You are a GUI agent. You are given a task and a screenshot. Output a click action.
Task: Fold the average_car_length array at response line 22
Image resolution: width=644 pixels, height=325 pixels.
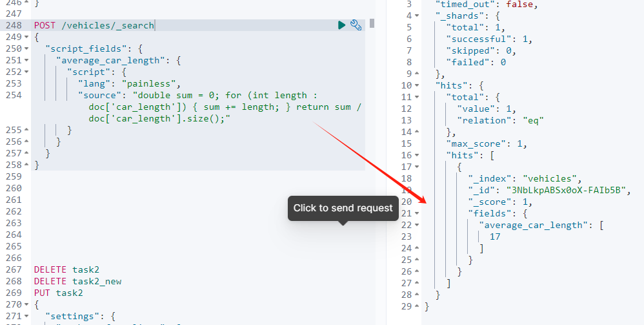pyautogui.click(x=417, y=225)
